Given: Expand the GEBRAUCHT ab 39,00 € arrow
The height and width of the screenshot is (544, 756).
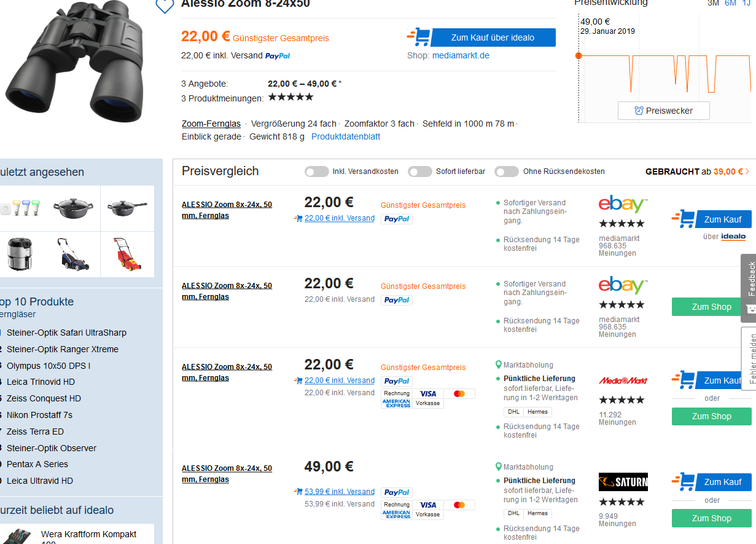Looking at the screenshot, I should 747,171.
